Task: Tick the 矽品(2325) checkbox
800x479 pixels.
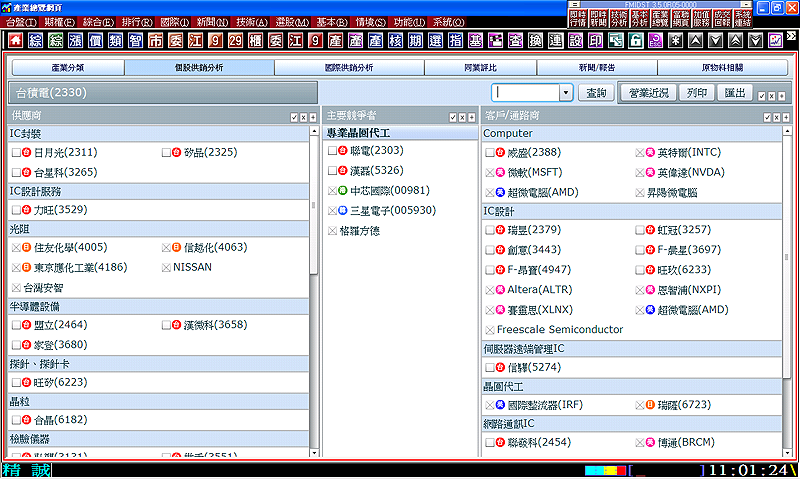Action: click(x=166, y=153)
